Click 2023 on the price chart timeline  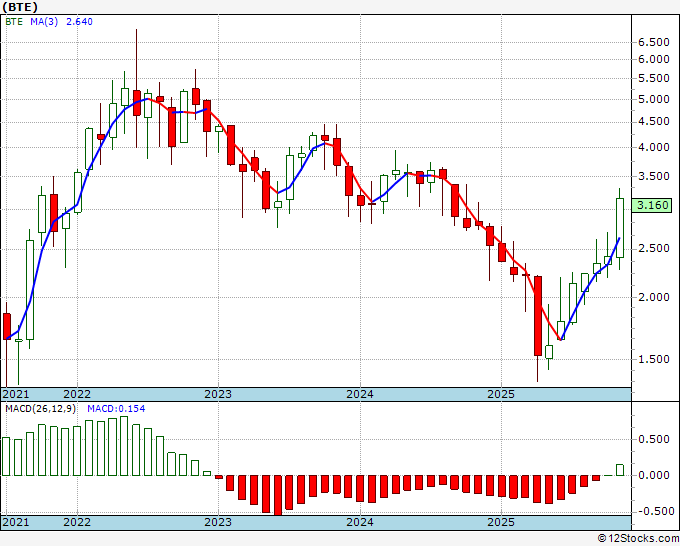tap(218, 394)
